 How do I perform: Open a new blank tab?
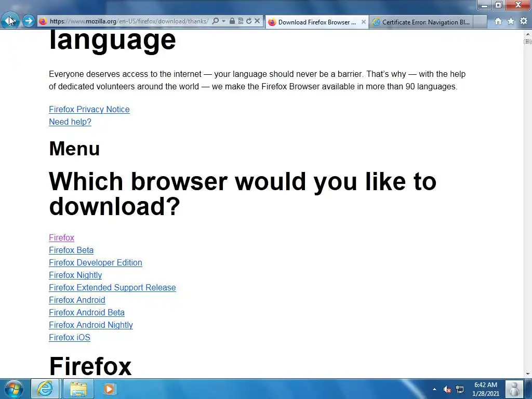480,22
